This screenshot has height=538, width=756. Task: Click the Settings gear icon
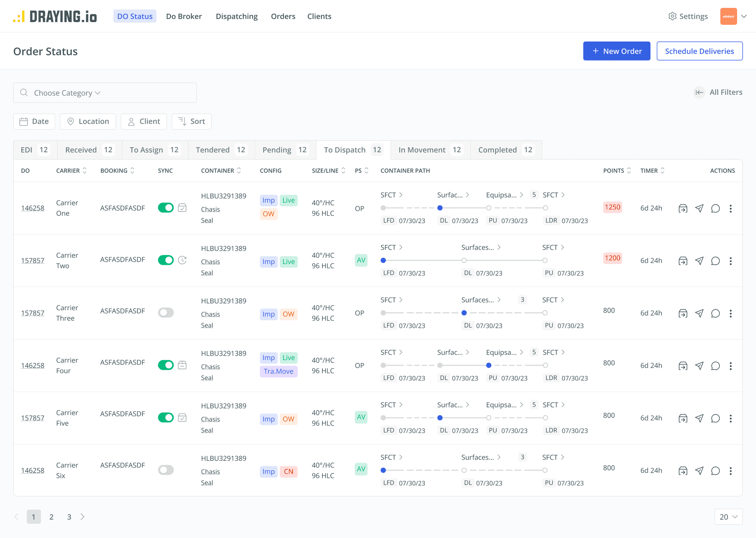click(x=672, y=16)
